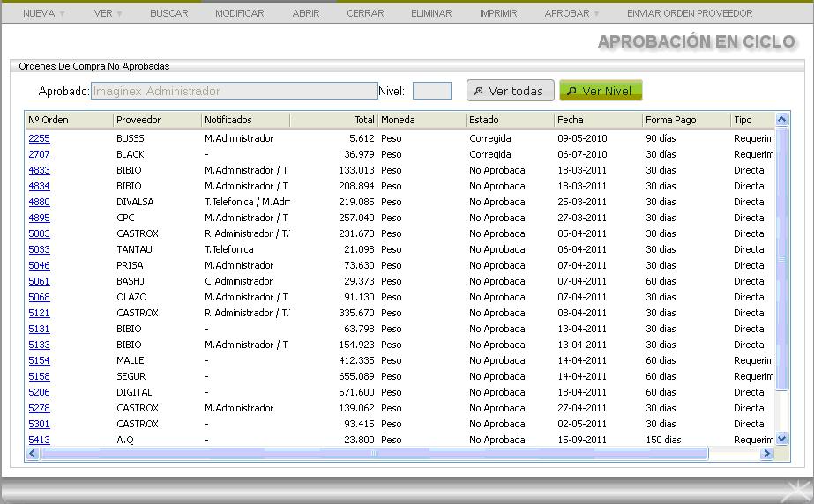814x504 pixels.
Task: Open order link 5046
Action: point(40,265)
